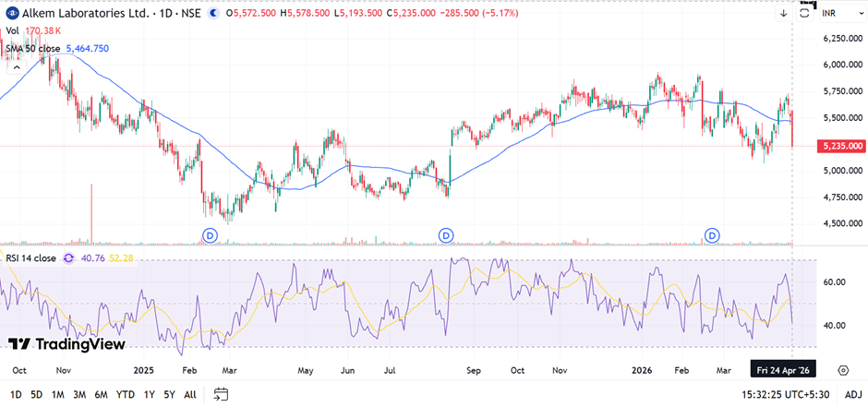
Task: Click the red 5,235.000 price label
Action: tap(840, 146)
